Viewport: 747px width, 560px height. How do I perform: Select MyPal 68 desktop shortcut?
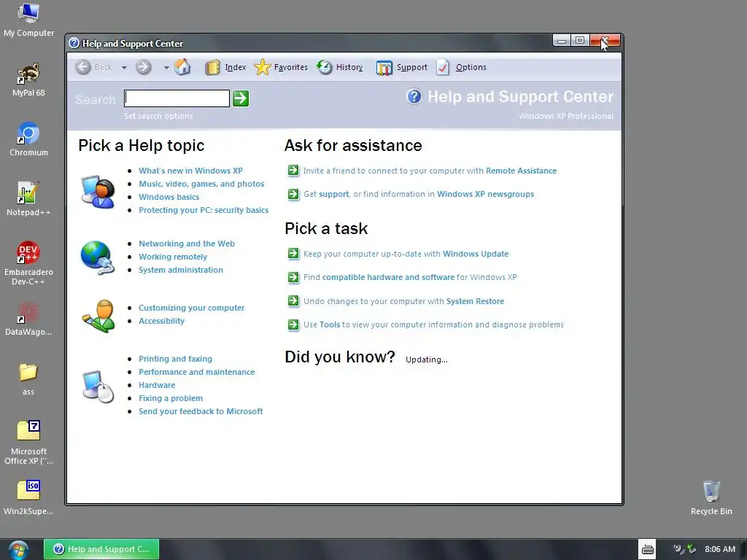click(28, 80)
